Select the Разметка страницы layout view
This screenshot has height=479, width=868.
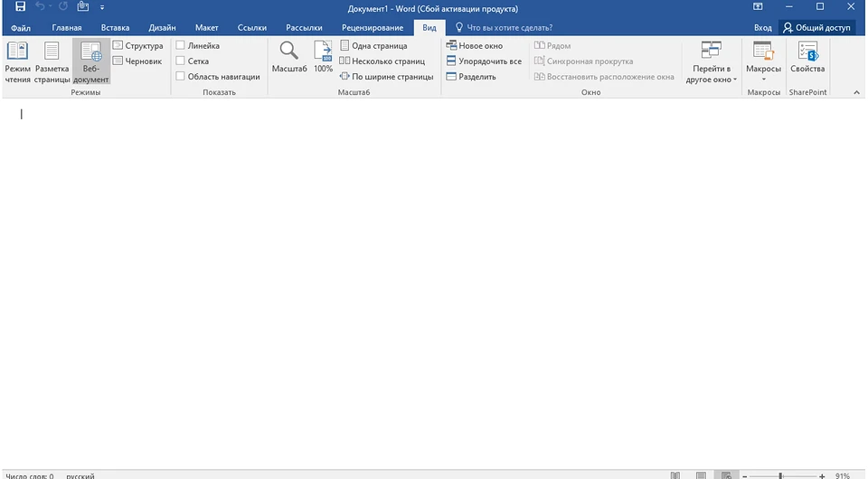(x=52, y=61)
